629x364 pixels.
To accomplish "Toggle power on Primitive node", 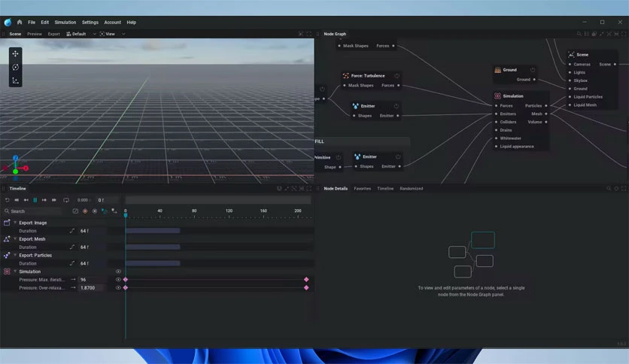I will coord(338,157).
